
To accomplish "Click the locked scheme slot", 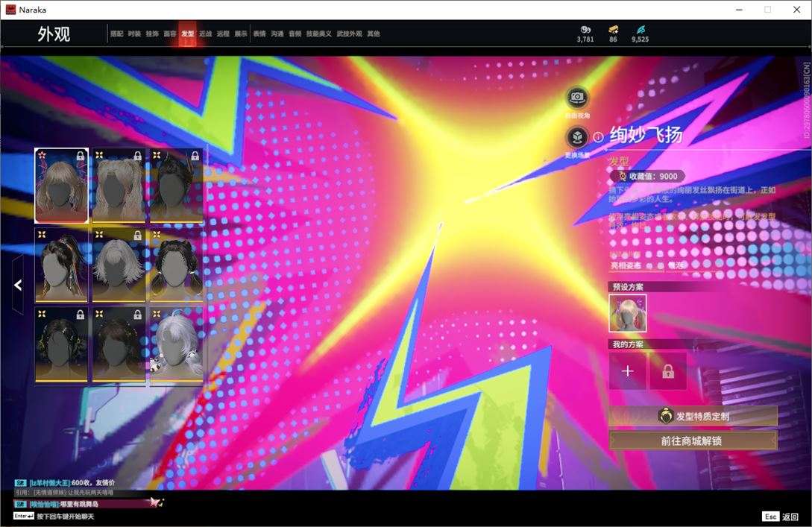I will coord(668,371).
